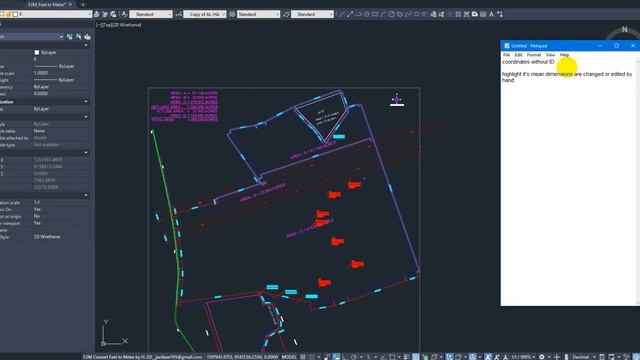Viewport: 640px width, 360px height.
Task: Open the annotation scale 1:1/100% dropdown
Action: click(523, 357)
